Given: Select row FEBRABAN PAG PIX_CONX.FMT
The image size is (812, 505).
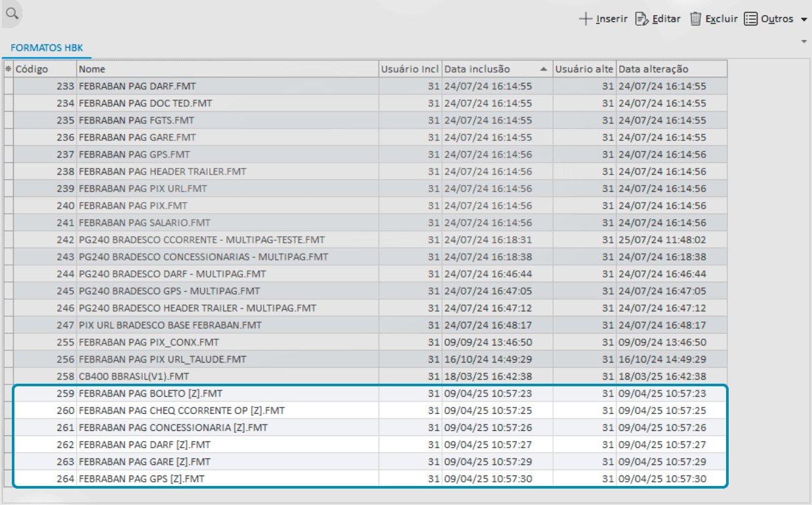Looking at the screenshot, I should 365,342.
